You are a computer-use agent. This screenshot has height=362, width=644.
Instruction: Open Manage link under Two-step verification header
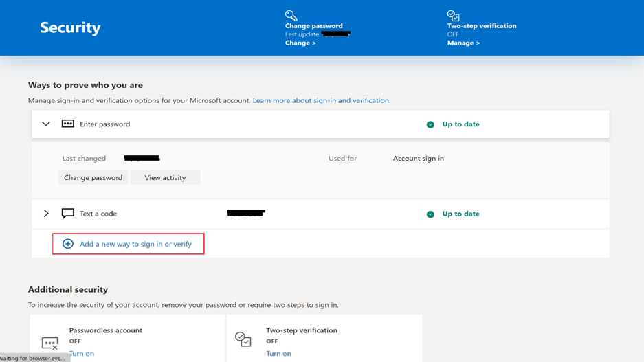[x=463, y=43]
